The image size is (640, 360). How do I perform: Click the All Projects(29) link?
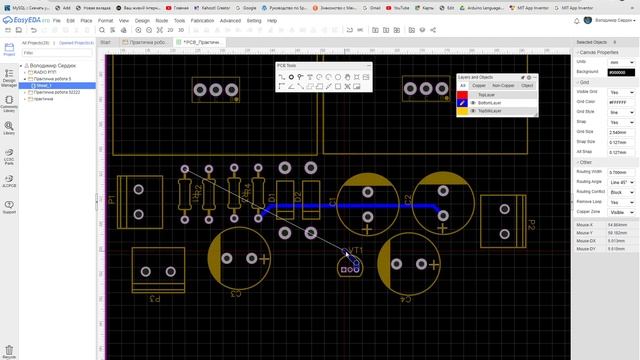[36, 43]
